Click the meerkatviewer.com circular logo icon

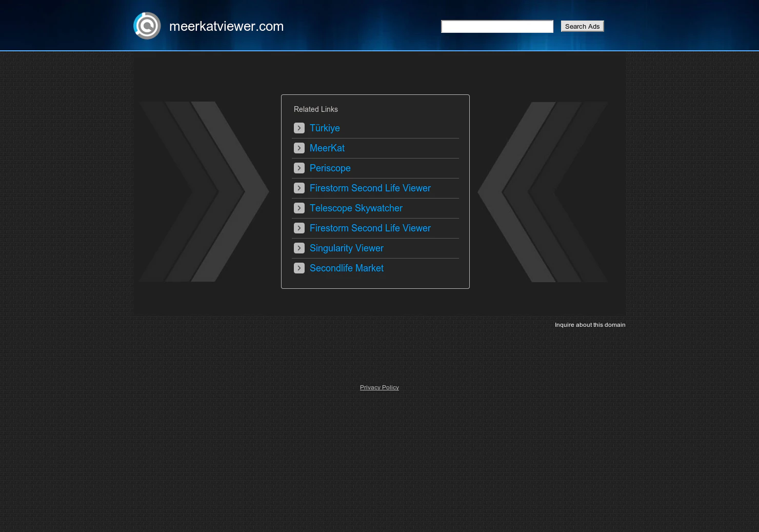pyautogui.click(x=147, y=26)
